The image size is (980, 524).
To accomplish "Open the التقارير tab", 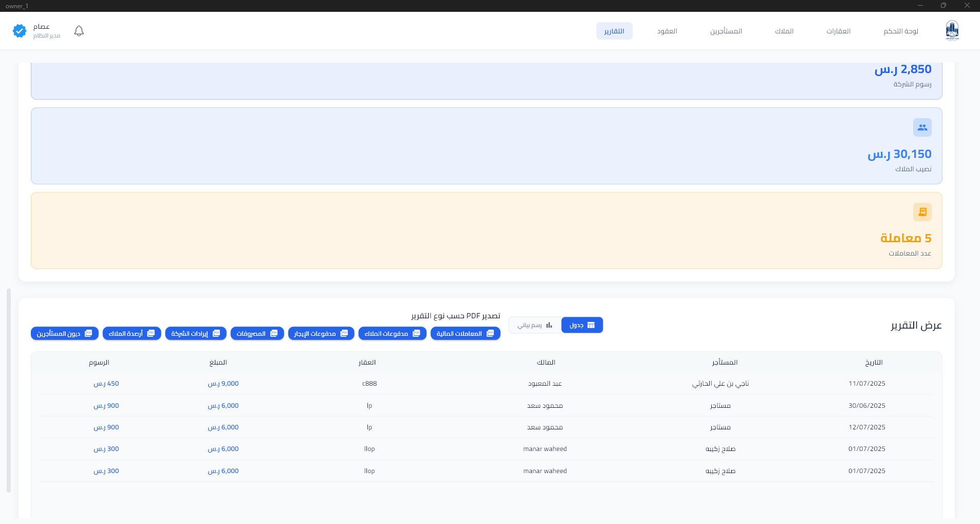I will [614, 31].
